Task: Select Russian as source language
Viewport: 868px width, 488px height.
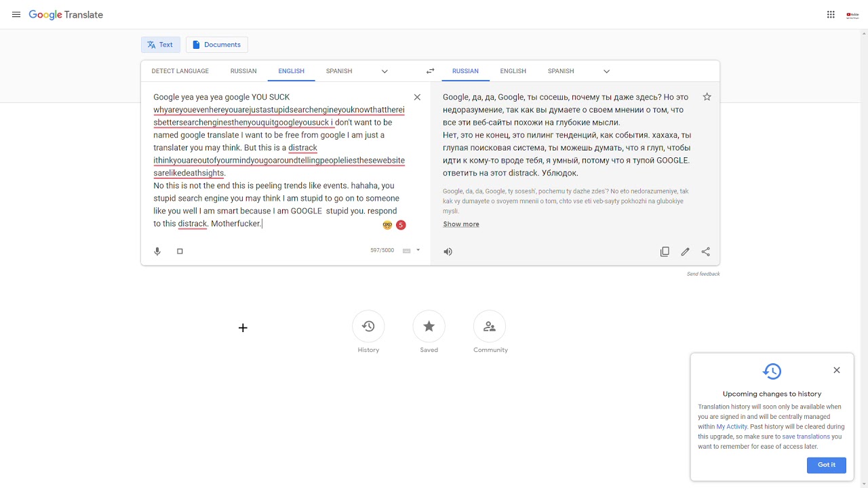Action: click(243, 71)
